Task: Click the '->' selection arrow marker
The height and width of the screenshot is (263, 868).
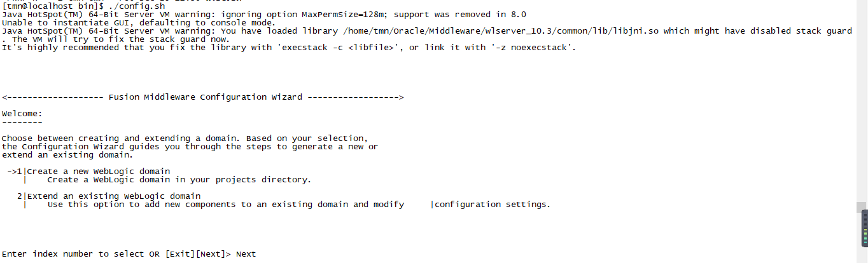Action: 11,172
